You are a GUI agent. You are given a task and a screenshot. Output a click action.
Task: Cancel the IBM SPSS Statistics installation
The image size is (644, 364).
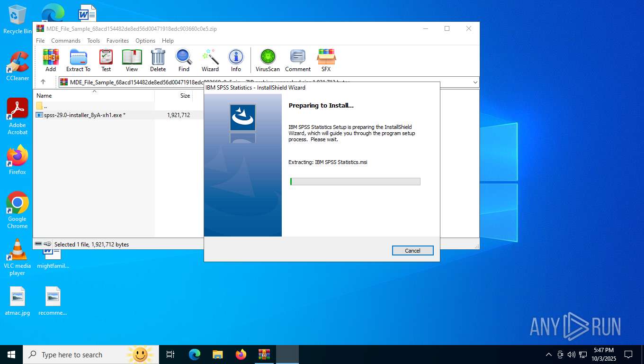coord(412,251)
